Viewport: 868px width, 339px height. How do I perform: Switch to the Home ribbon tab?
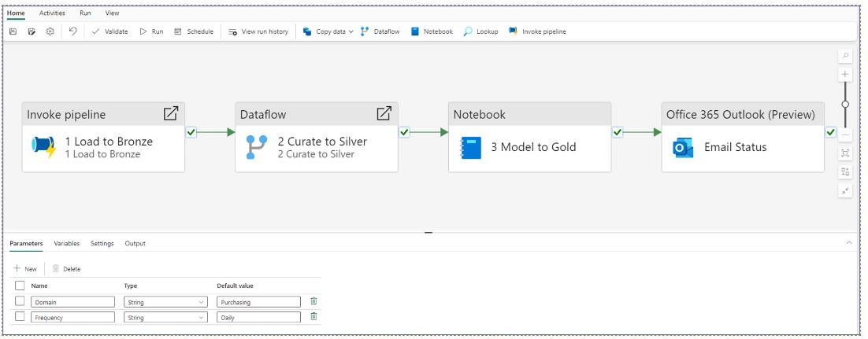16,13
